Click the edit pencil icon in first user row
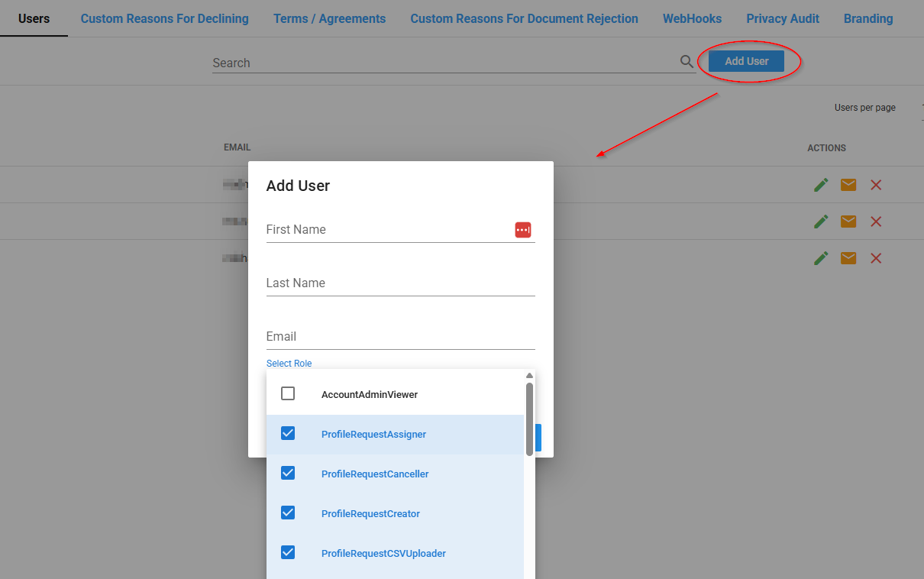The width and height of the screenshot is (924, 579). (821, 185)
